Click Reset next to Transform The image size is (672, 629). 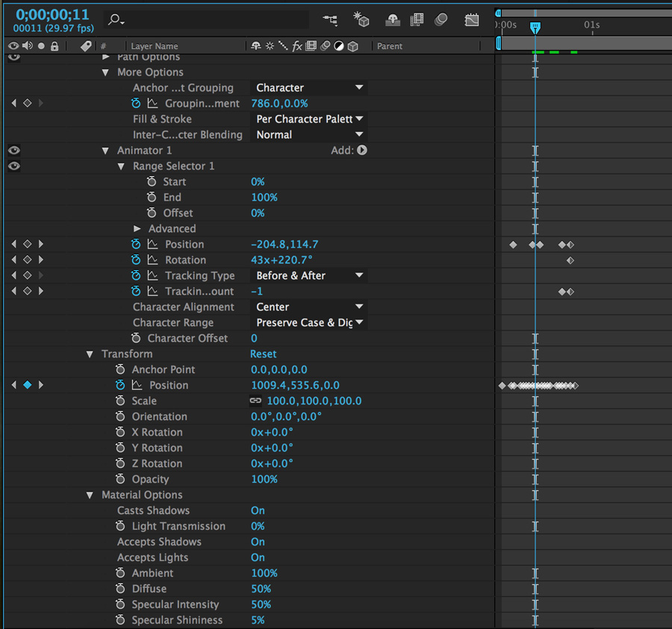point(262,354)
